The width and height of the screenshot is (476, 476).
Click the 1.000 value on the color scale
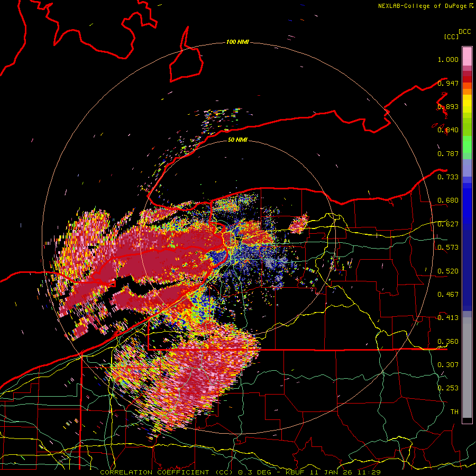coord(448,59)
